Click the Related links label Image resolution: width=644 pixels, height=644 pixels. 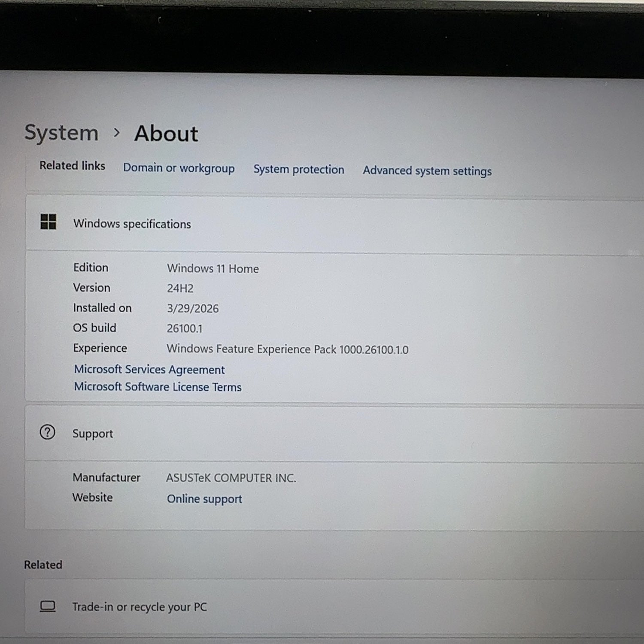coord(72,166)
